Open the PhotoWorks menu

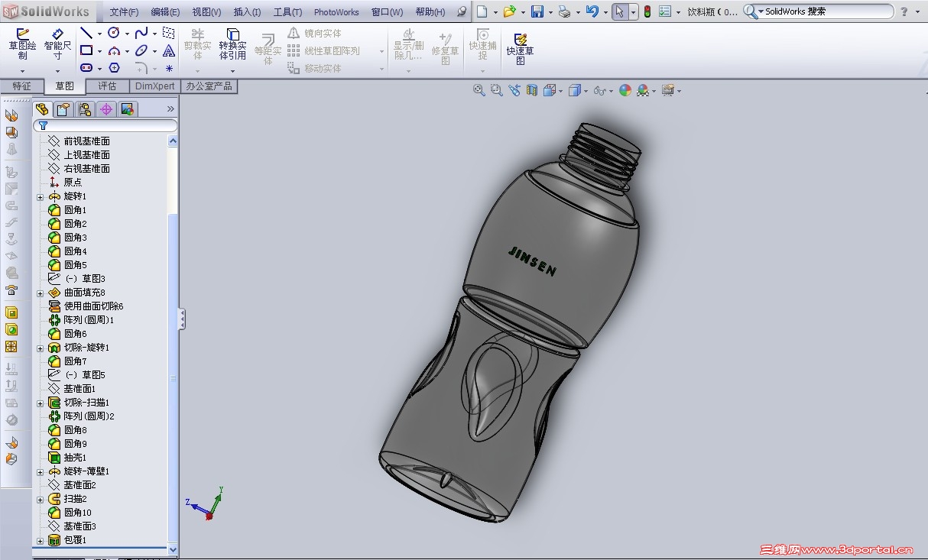tap(336, 12)
